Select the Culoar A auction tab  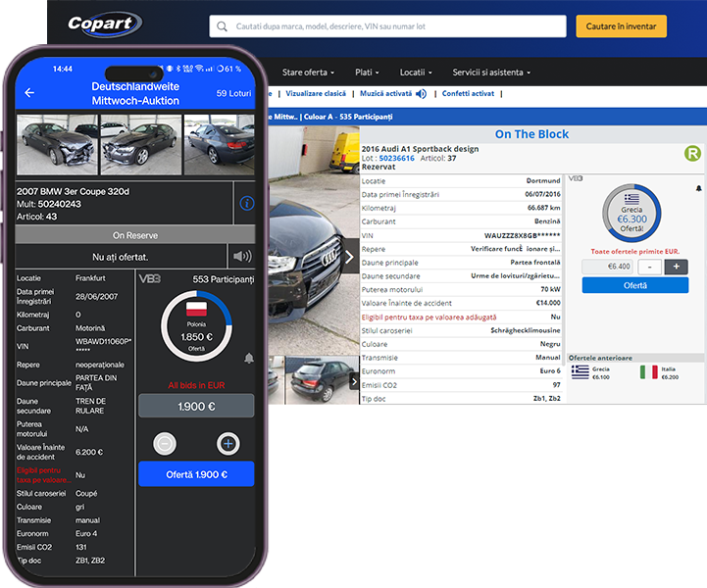click(x=319, y=117)
